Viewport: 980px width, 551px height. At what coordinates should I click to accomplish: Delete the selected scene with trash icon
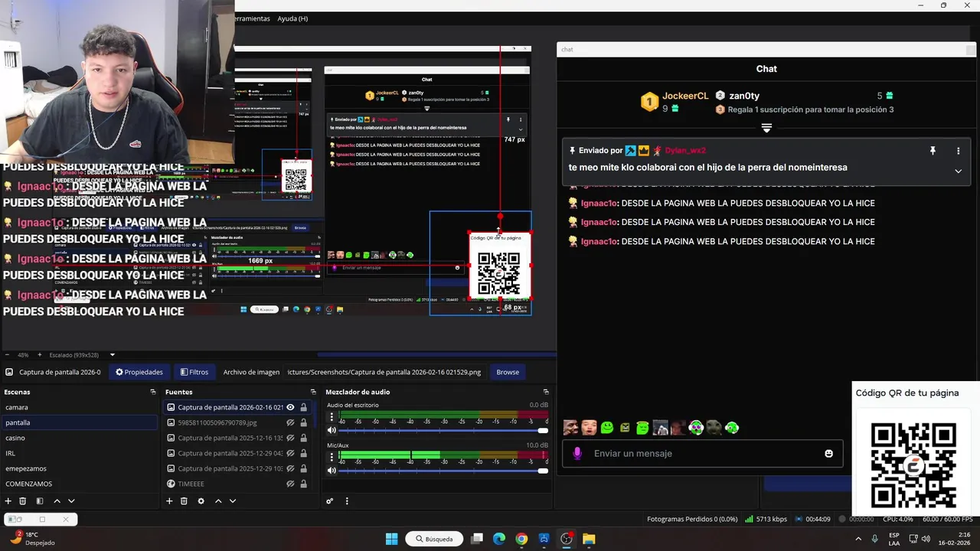pyautogui.click(x=22, y=501)
